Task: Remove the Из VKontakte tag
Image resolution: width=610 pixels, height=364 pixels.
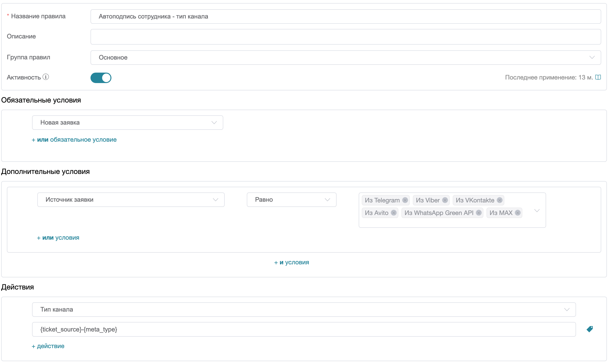Action: (500, 200)
